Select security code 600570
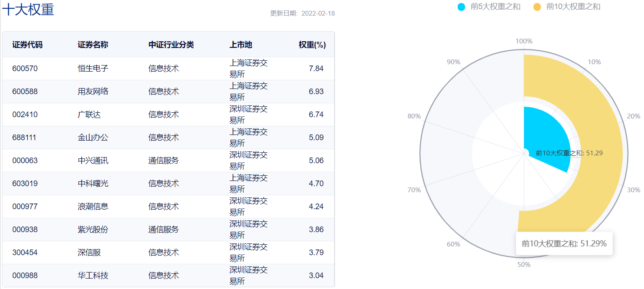The width and height of the screenshot is (644, 289). 25,69
